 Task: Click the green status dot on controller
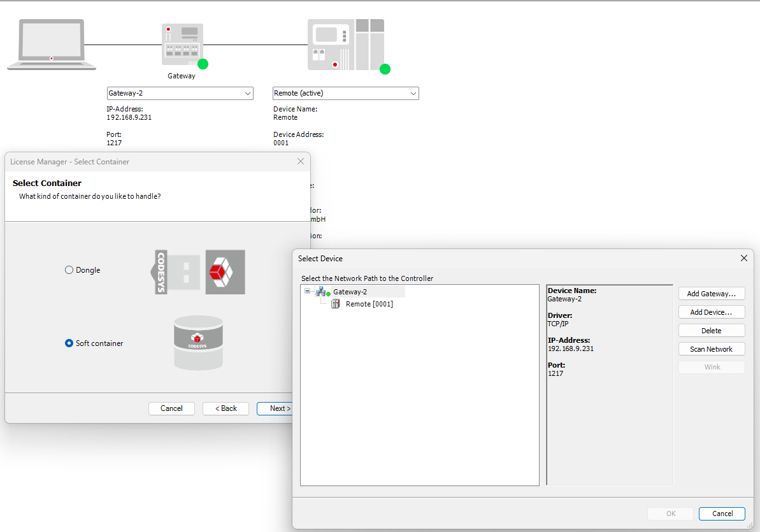click(385, 69)
